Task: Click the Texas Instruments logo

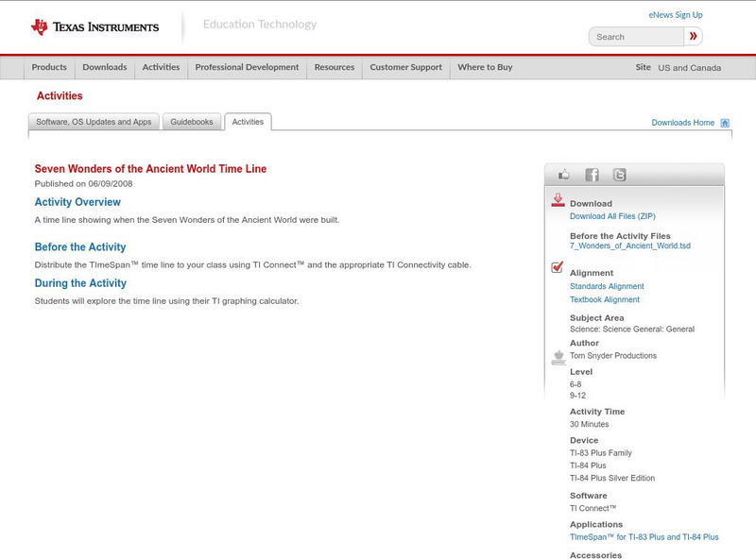Action: pos(94,27)
